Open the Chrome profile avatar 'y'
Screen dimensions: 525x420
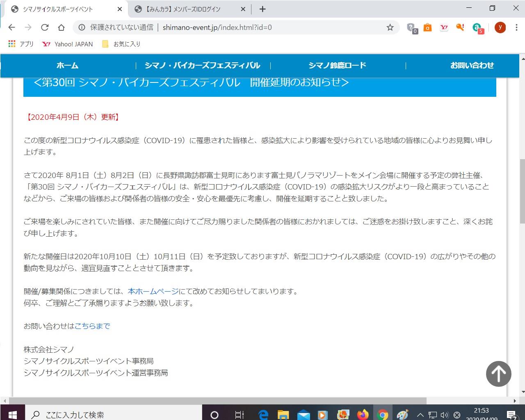coord(500,27)
